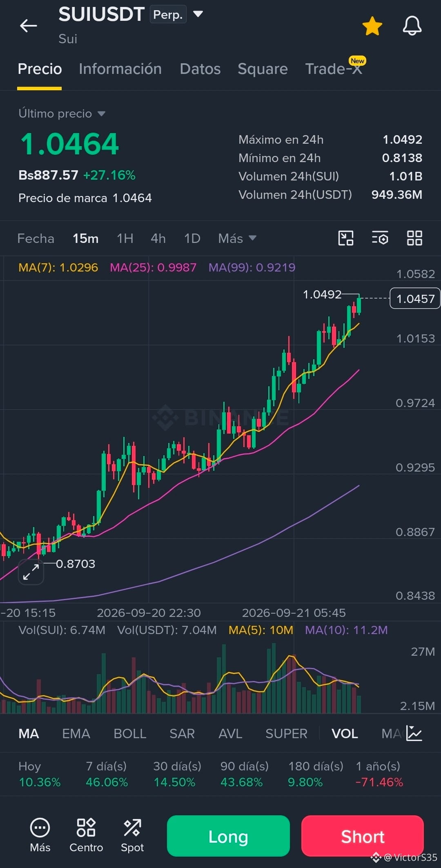
Task: Open the chart drawing tools icon
Action: click(346, 238)
